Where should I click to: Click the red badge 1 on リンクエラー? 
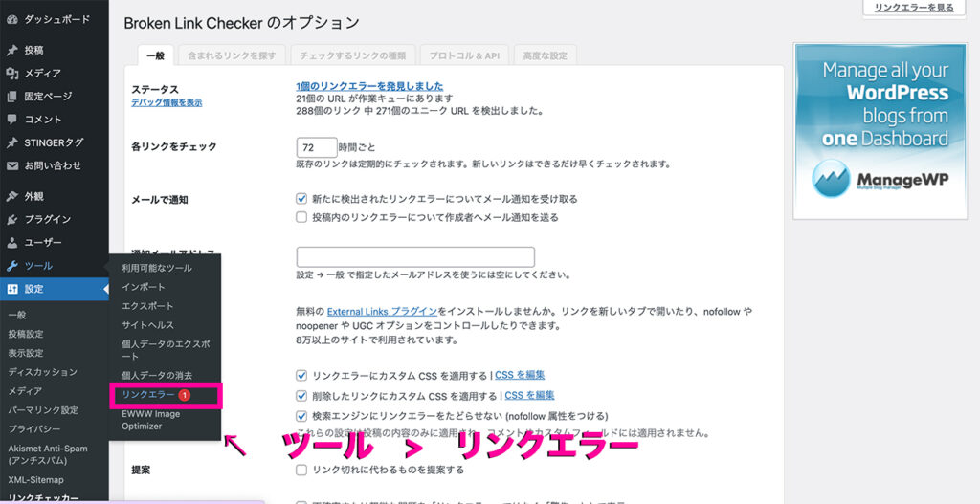[x=184, y=395]
